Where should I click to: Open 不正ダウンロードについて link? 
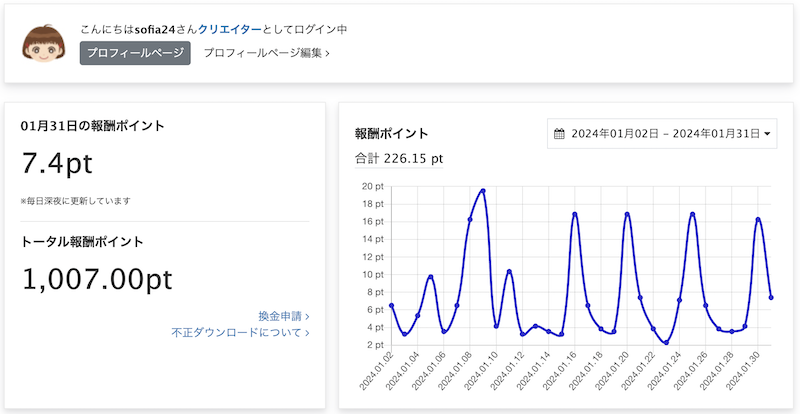240,333
